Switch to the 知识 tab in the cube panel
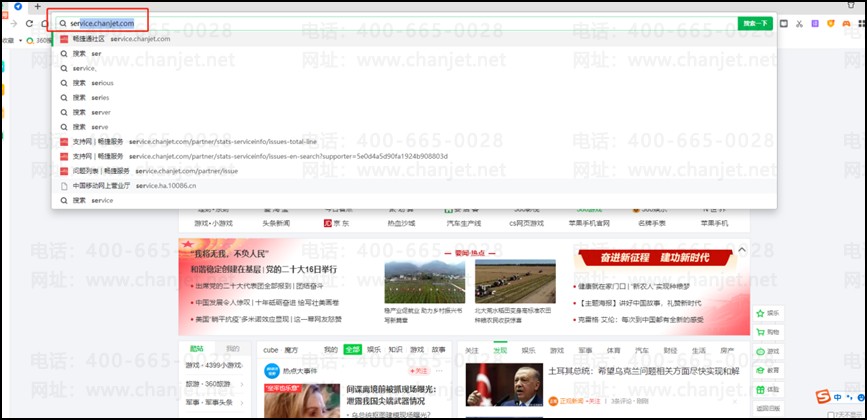Viewport: 867px width, 420px height. tap(395, 350)
